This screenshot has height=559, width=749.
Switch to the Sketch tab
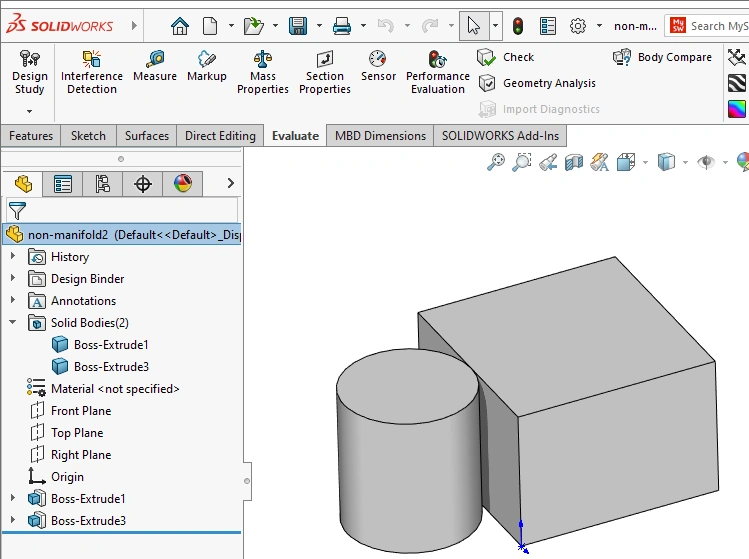(x=88, y=136)
